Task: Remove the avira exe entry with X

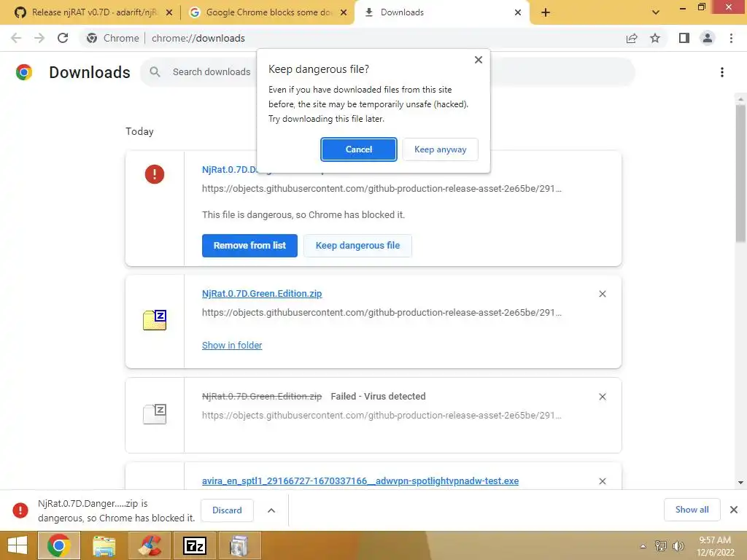Action: 602,481
